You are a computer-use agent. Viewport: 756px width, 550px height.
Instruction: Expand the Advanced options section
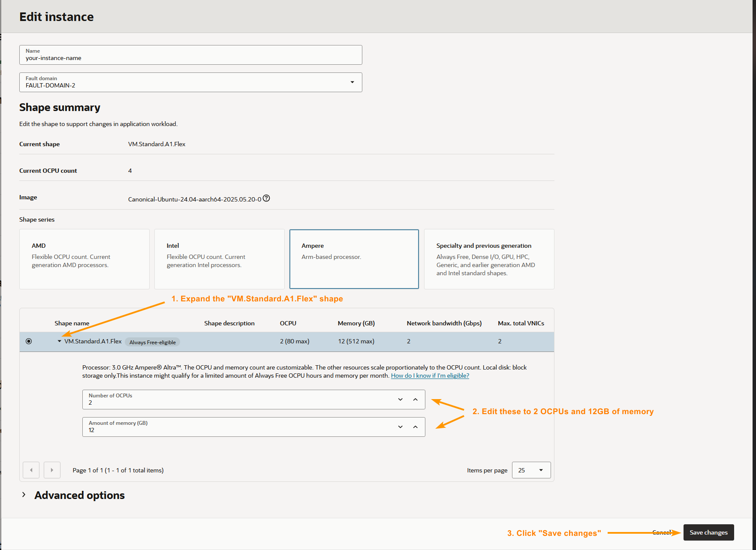[24, 495]
